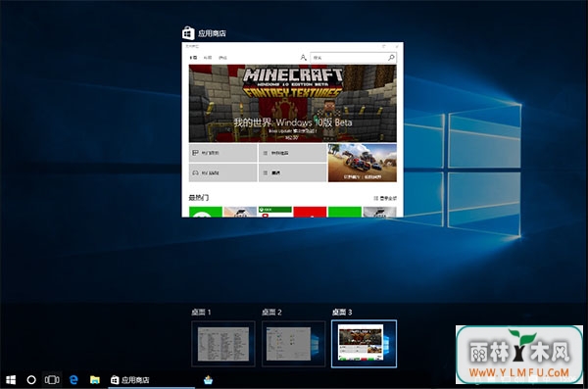Click the Cortana circle icon on taskbar

pos(31,380)
